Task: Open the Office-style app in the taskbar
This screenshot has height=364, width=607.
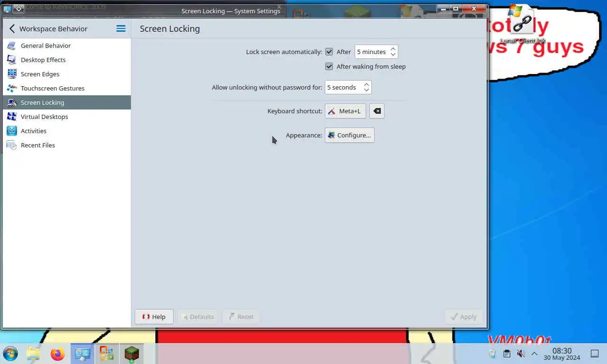Action: click(x=107, y=354)
